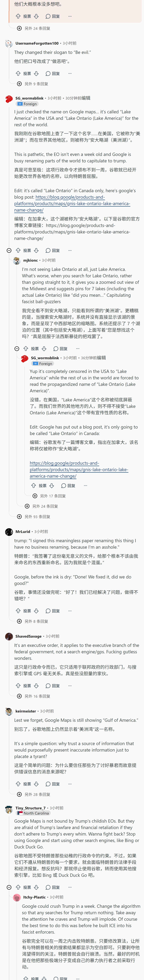Collapse mjkionc's reply thread
The height and width of the screenshot is (980, 144).
tap(17, 349)
